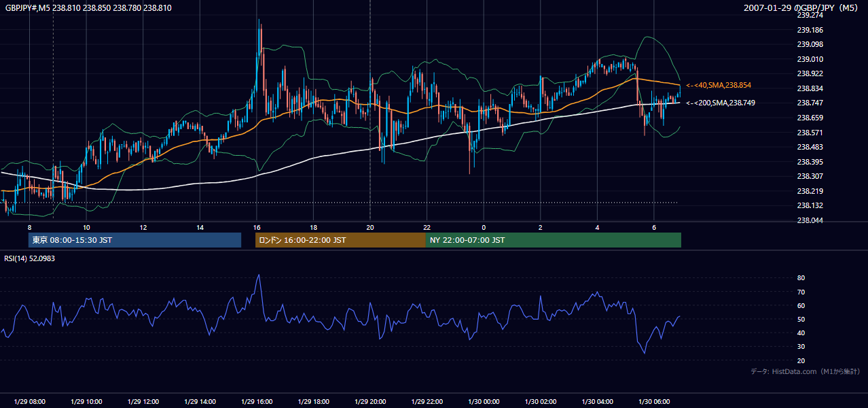Click hour label 8 below the price chart
This screenshot has height=408, width=868.
pos(29,227)
